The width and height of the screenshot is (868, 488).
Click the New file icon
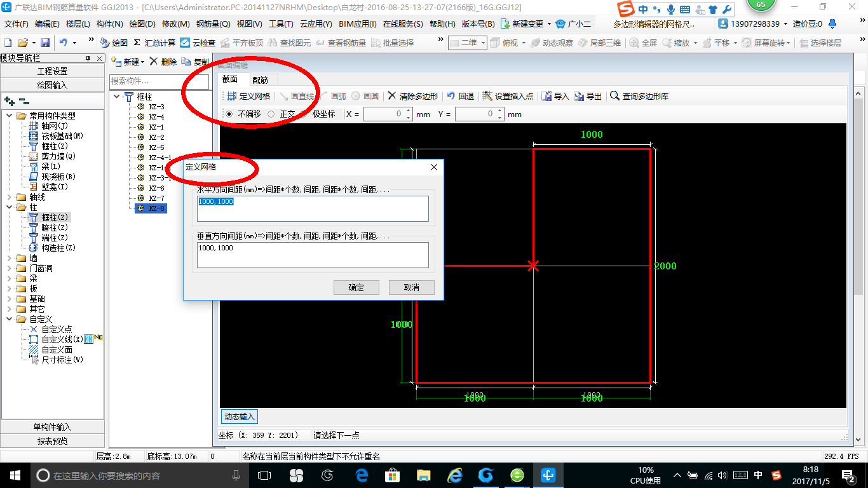(8, 43)
